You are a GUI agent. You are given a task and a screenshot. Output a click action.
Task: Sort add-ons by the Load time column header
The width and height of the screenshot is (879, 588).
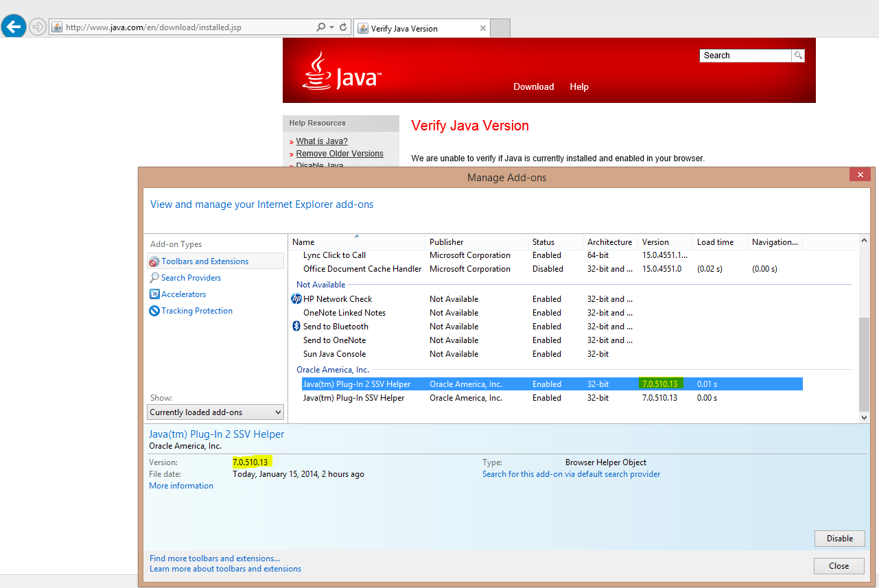[x=720, y=242]
